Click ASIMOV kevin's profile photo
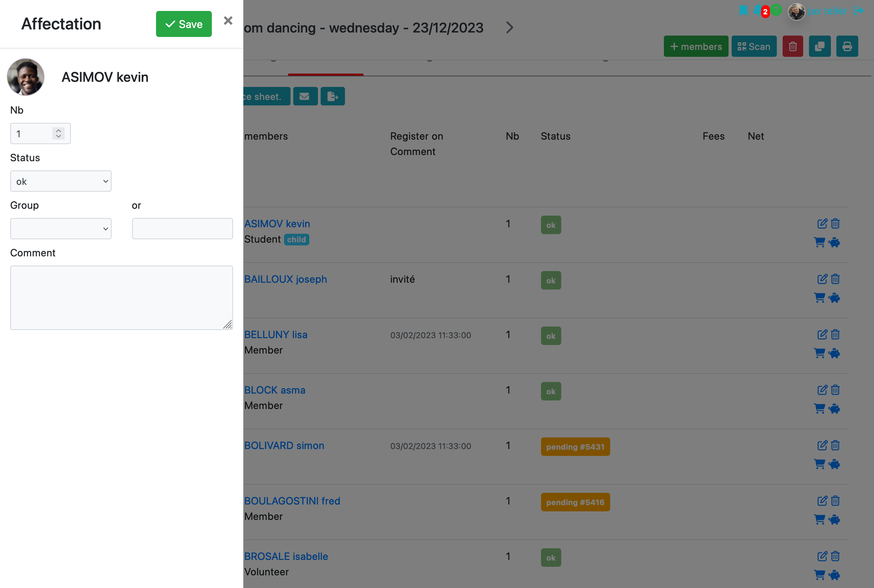The width and height of the screenshot is (874, 588). coord(26,77)
